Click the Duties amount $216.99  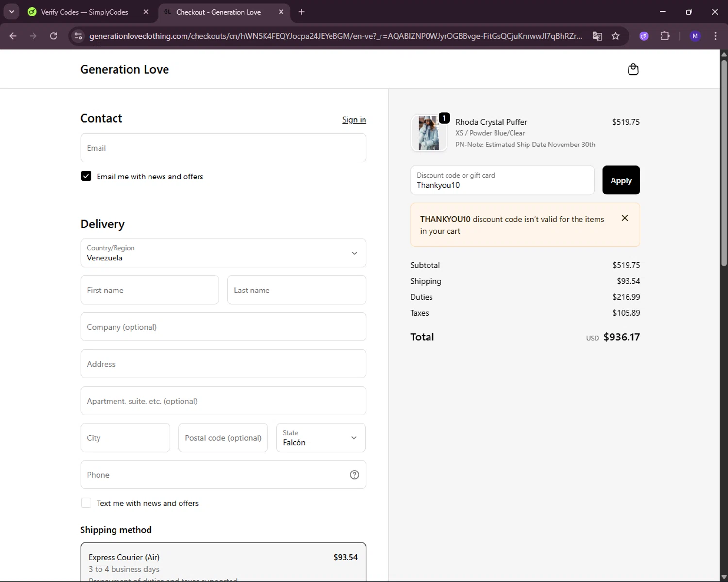tap(626, 297)
